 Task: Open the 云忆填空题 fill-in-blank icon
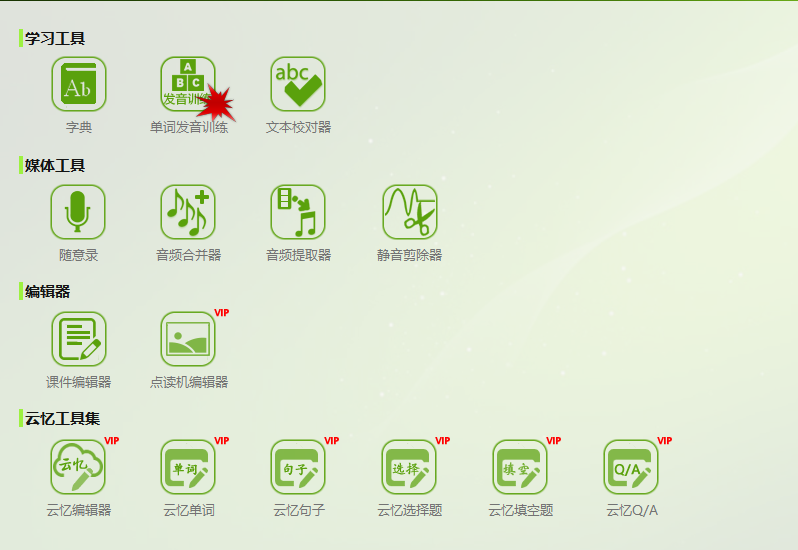[x=520, y=467]
